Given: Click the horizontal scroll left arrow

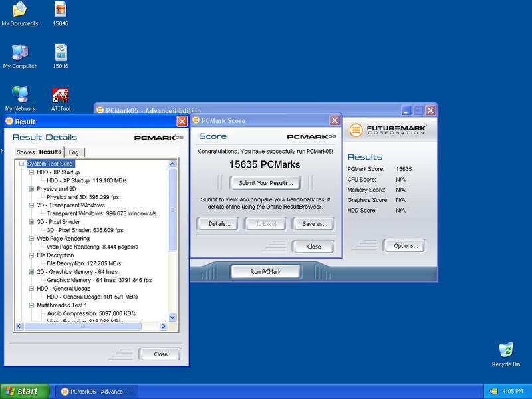Looking at the screenshot, I should tap(19, 326).
